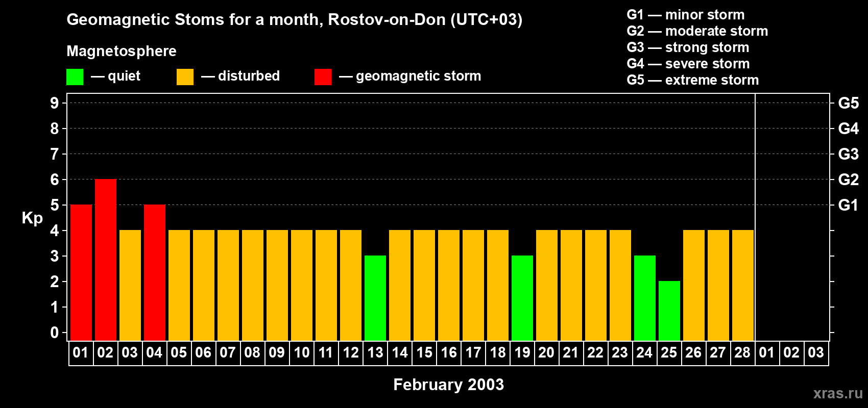Click the 'G3 — strong storm' legend line
This screenshot has width=868, height=408.
688,47
